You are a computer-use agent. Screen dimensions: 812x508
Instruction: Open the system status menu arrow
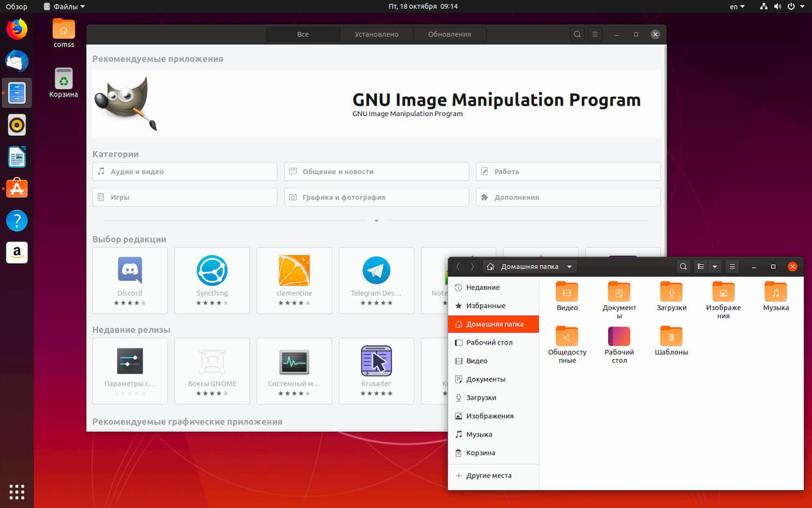(x=802, y=6)
